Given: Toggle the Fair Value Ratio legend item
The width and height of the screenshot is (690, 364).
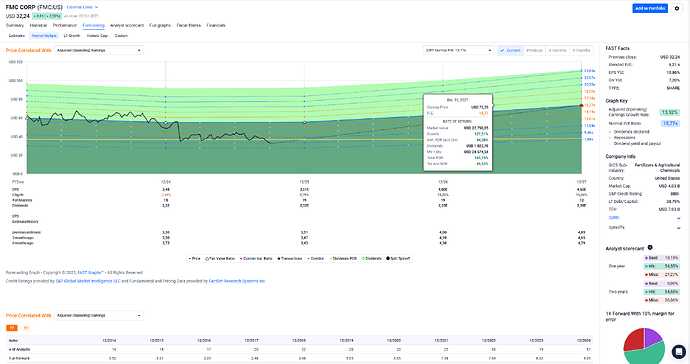Looking at the screenshot, I should 220,258.
